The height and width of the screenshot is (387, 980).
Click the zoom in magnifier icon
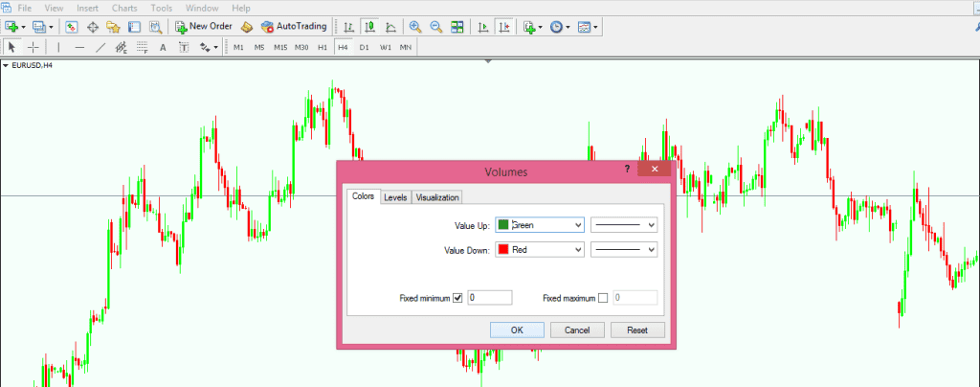tap(415, 27)
